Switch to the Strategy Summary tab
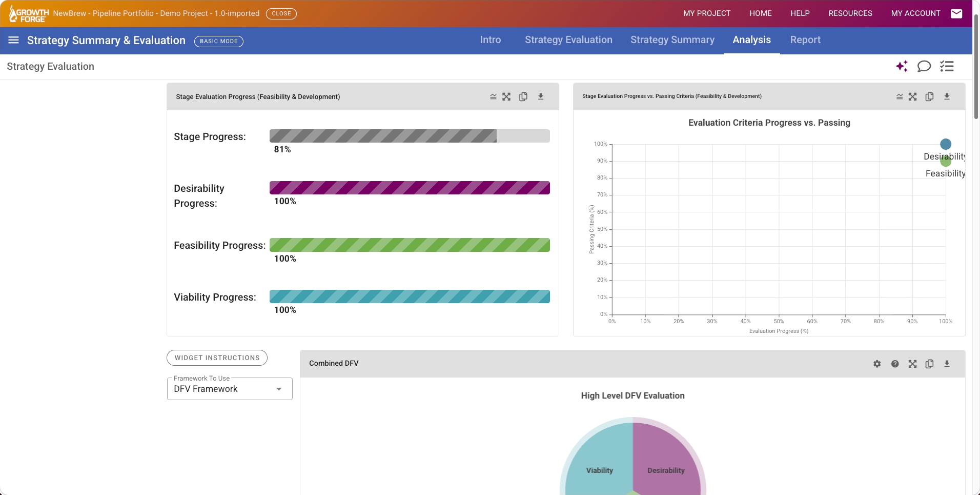 point(672,40)
